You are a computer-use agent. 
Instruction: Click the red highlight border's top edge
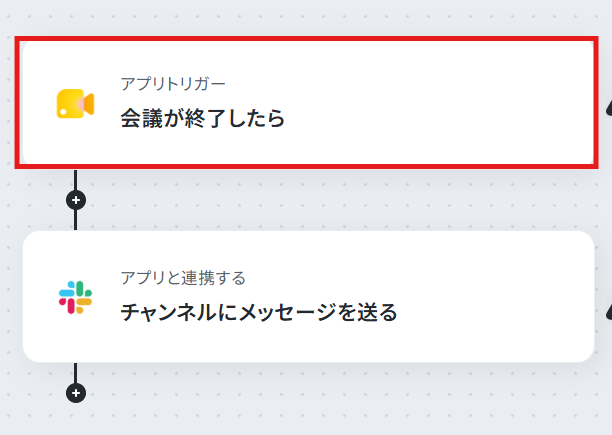coord(306,39)
